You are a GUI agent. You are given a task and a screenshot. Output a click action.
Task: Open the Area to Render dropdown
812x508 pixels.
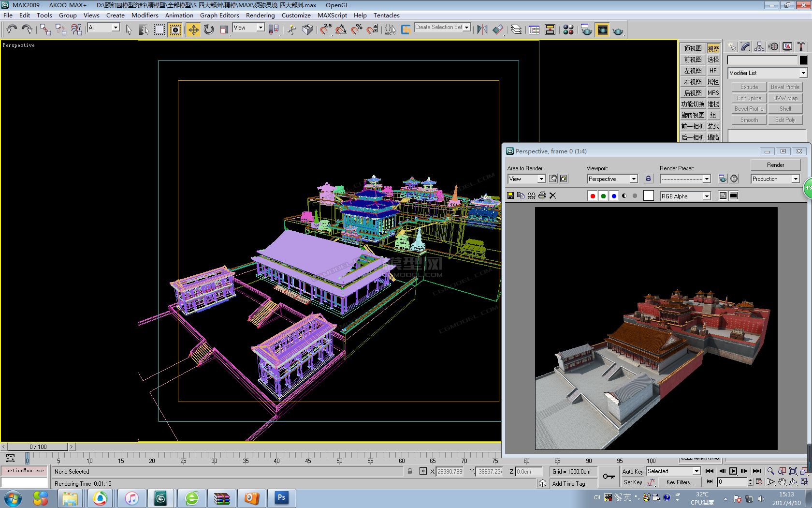click(541, 179)
